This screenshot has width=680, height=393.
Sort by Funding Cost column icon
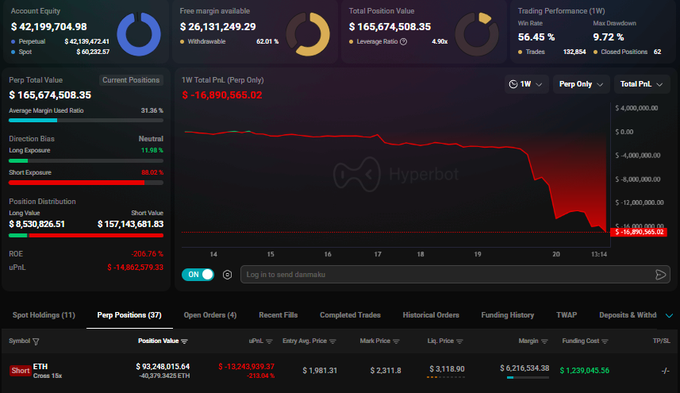605,341
